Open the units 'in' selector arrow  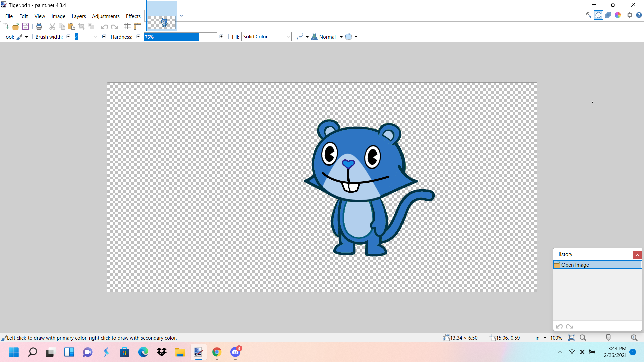(x=545, y=338)
